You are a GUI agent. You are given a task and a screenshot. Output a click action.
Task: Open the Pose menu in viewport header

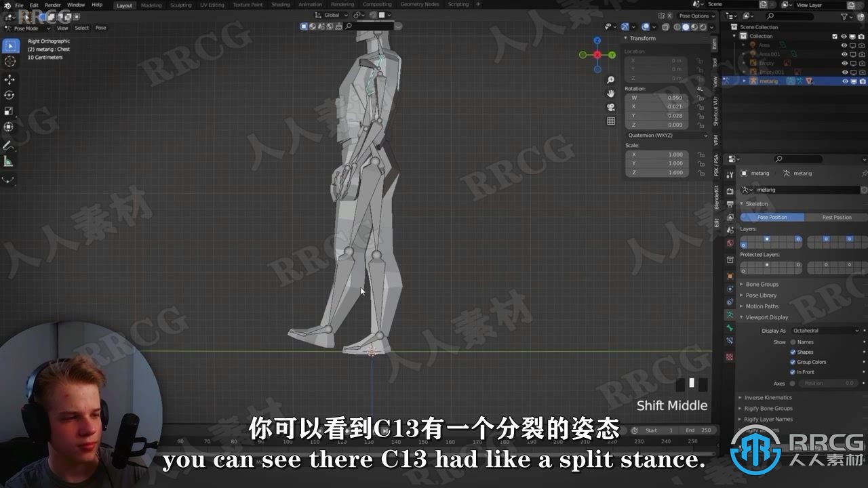pyautogui.click(x=100, y=28)
